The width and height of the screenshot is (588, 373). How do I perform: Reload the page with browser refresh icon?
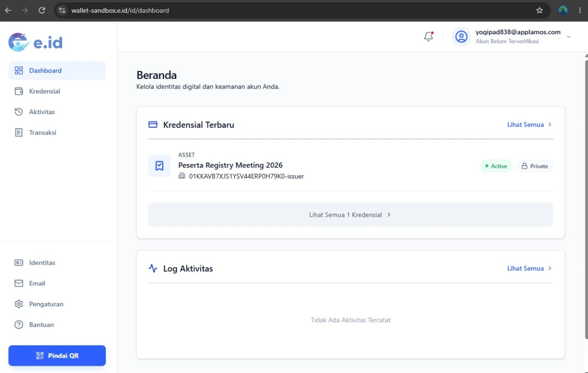42,10
